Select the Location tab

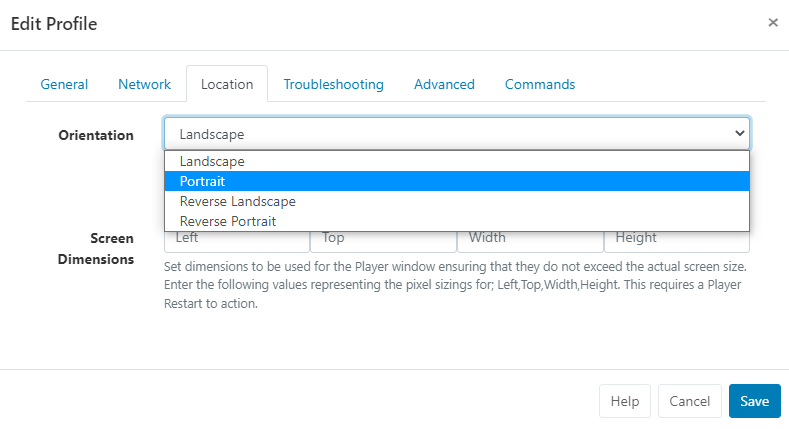coord(227,84)
